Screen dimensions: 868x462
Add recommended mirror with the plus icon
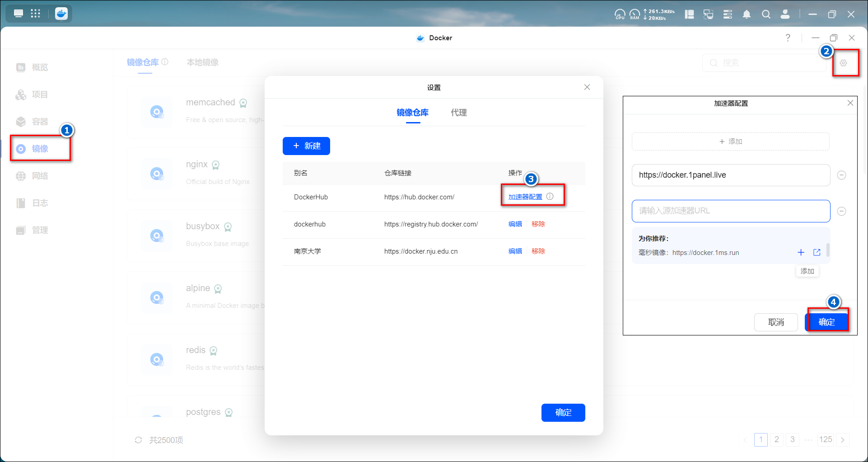pyautogui.click(x=801, y=253)
